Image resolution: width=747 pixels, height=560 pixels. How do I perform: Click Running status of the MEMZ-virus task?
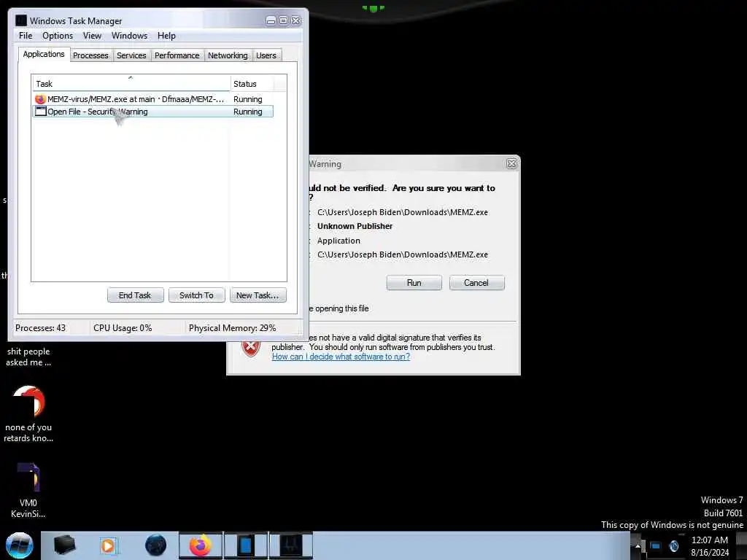click(x=248, y=99)
